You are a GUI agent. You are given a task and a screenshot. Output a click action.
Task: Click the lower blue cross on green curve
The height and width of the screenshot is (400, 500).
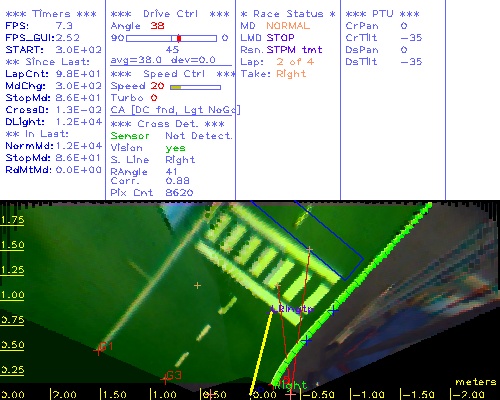307,341
